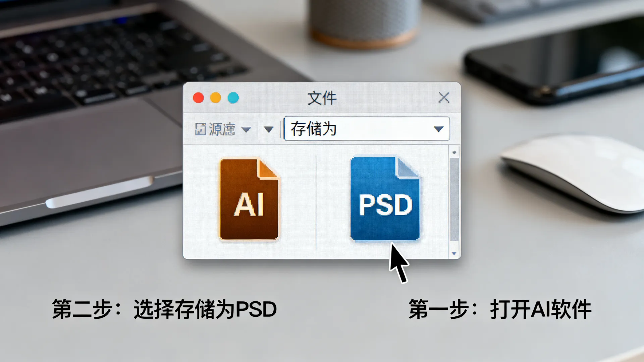Click scrollbar up arrow in file list
Screen dimensions: 644x362
[454, 153]
